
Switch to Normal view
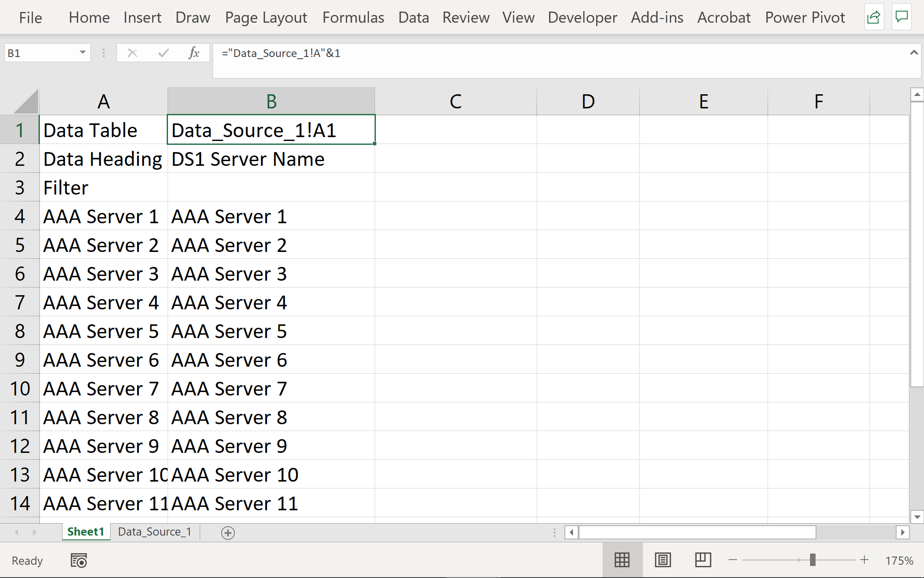[622, 560]
